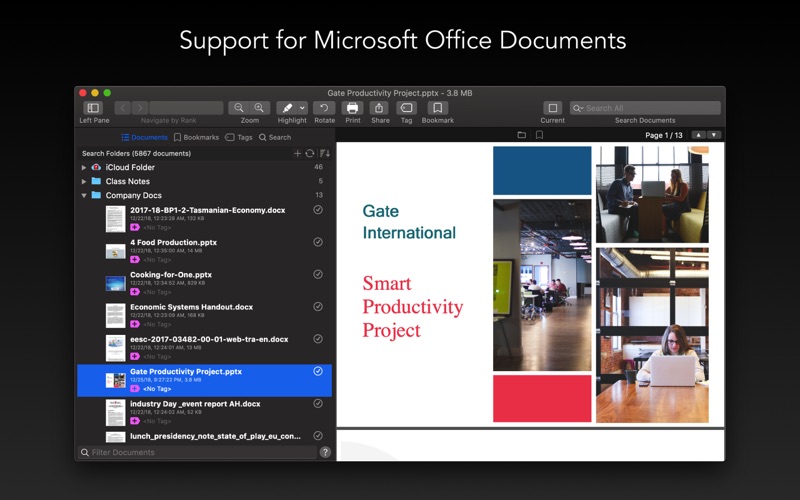The height and width of the screenshot is (500, 800).
Task: Click the Zoom in magnifier
Action: pyautogui.click(x=260, y=108)
